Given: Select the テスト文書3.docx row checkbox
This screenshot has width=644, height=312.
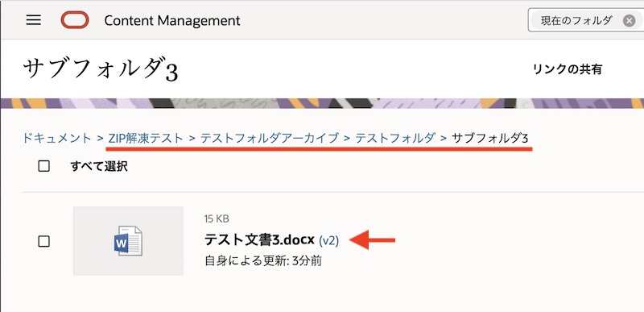Looking at the screenshot, I should click(43, 241).
